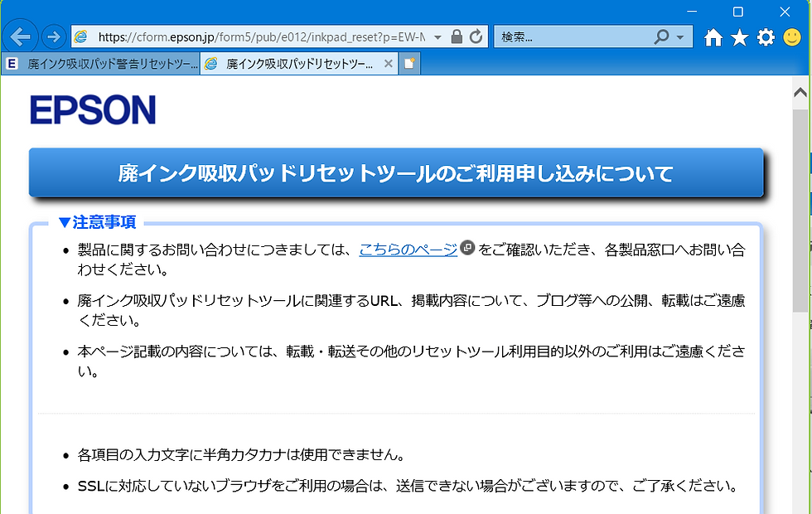
Task: Click the IE favicon on the second tab
Action: point(210,64)
